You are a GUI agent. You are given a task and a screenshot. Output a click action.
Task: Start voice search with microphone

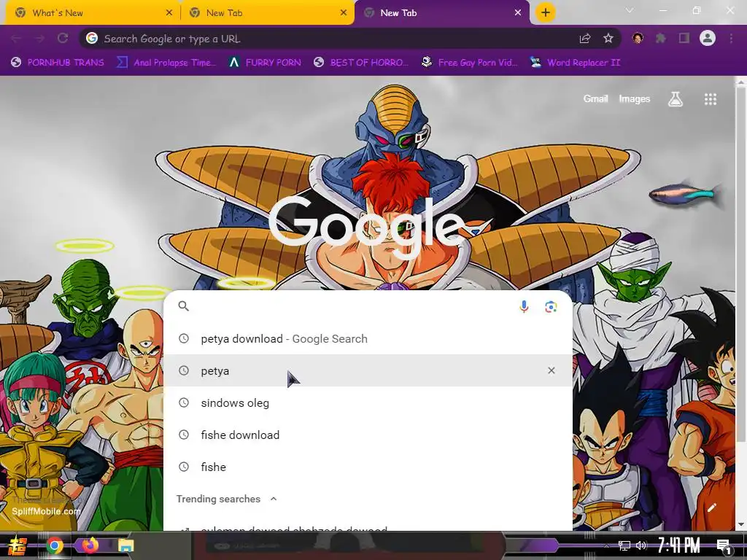pyautogui.click(x=524, y=307)
